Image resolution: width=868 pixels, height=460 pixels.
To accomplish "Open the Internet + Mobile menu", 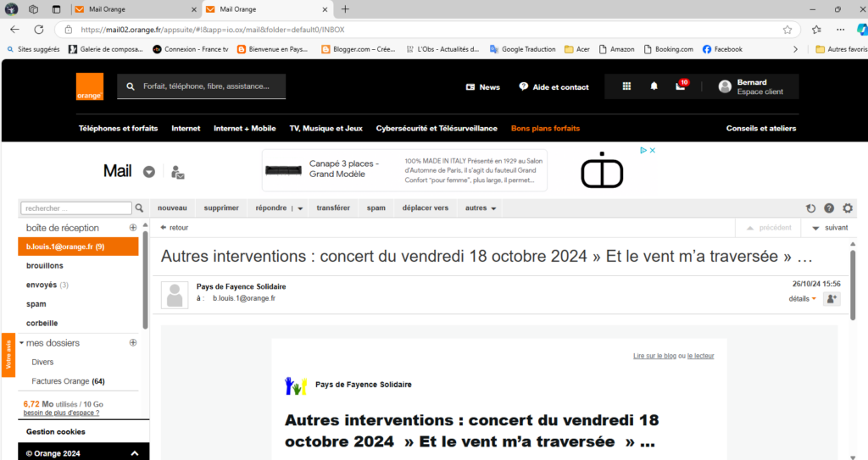I will coord(244,129).
